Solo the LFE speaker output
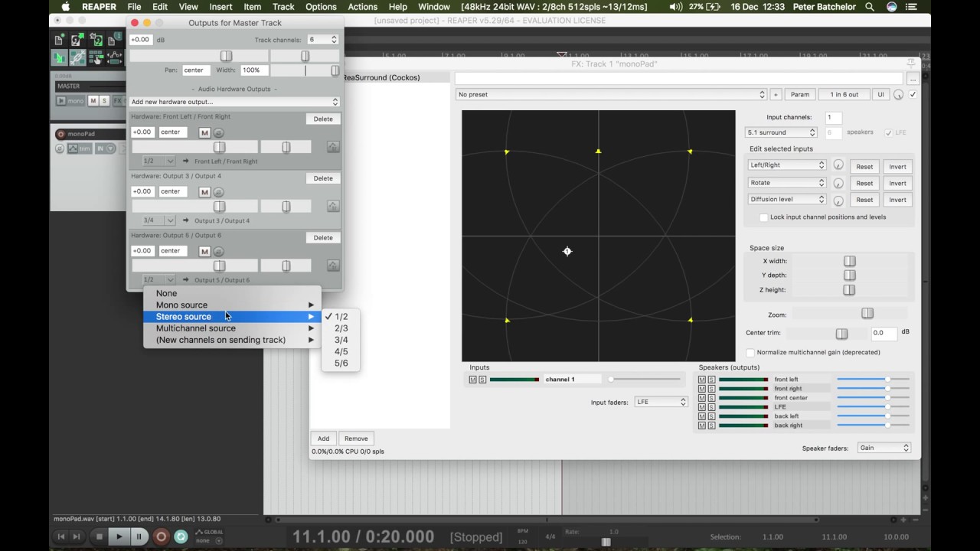 click(x=711, y=407)
